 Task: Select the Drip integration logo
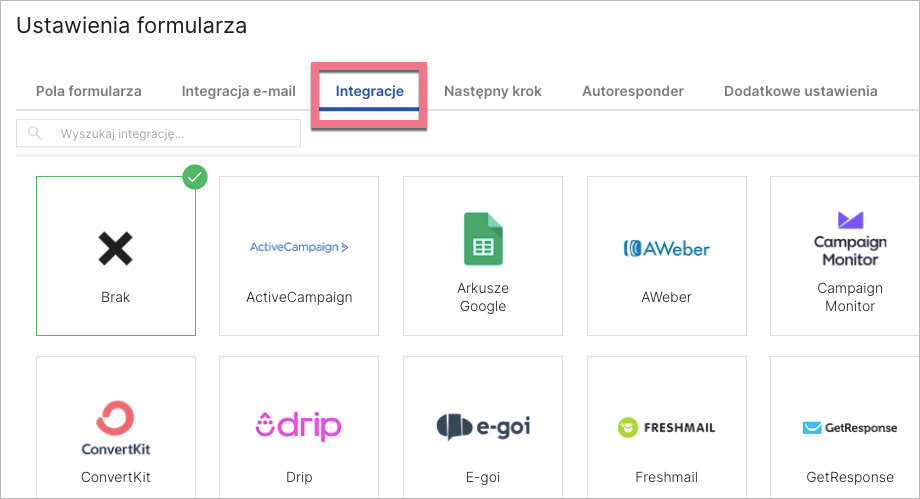point(299,426)
